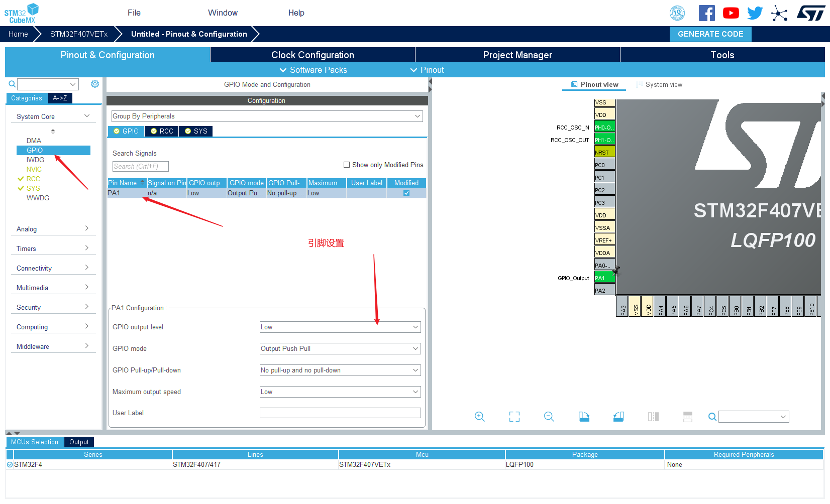Viewport: 830px width, 504px height.
Task: Open the Facebook icon link
Action: point(707,13)
